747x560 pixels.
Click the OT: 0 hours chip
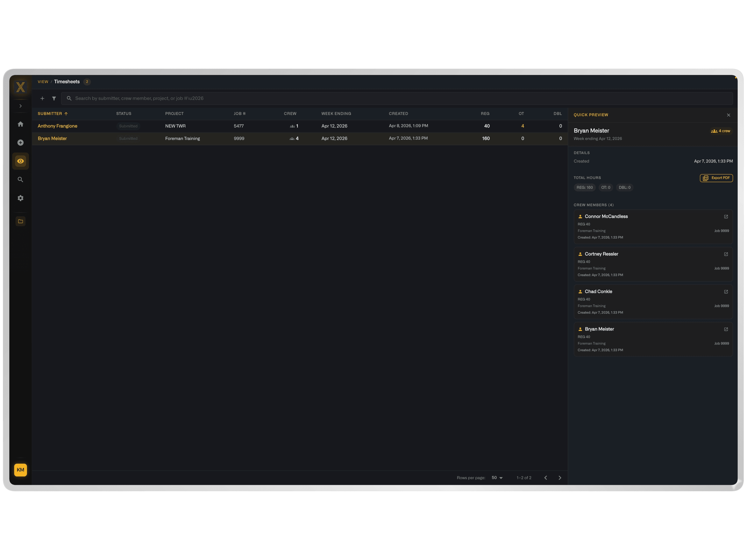point(606,187)
